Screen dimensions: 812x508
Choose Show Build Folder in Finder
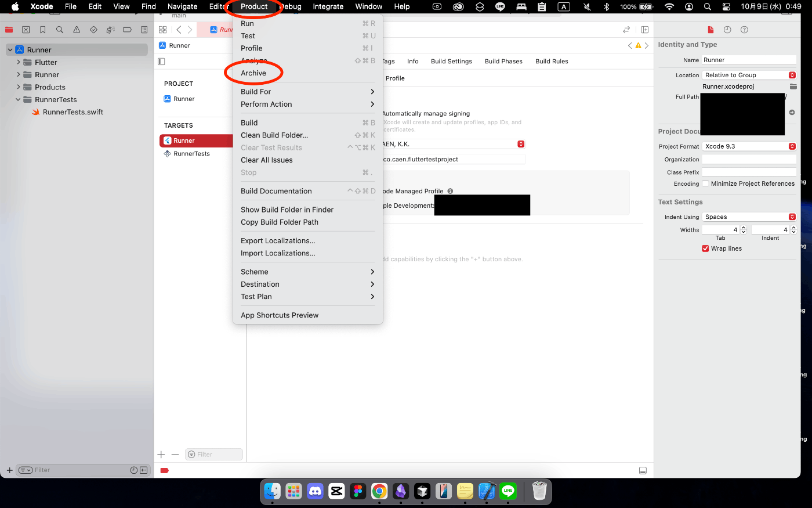(x=307, y=210)
